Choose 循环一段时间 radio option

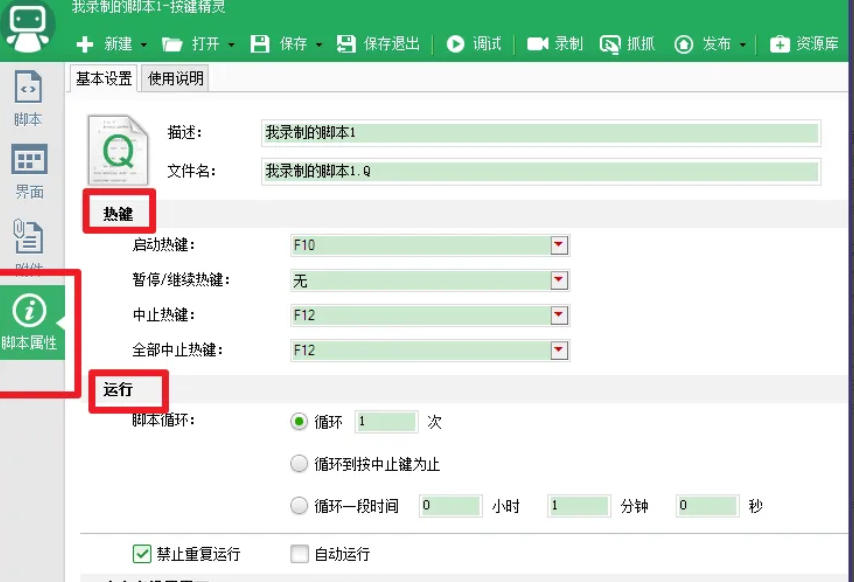pyautogui.click(x=298, y=505)
